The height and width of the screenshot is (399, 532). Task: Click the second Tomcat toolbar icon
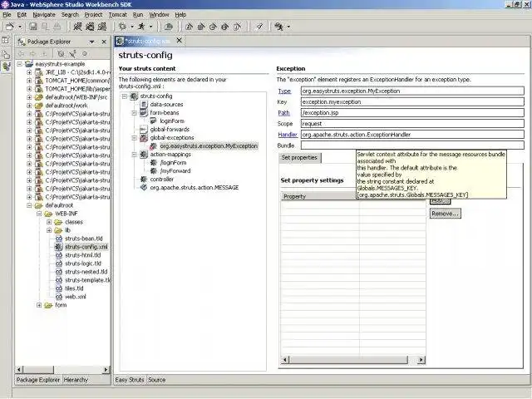pos(90,27)
